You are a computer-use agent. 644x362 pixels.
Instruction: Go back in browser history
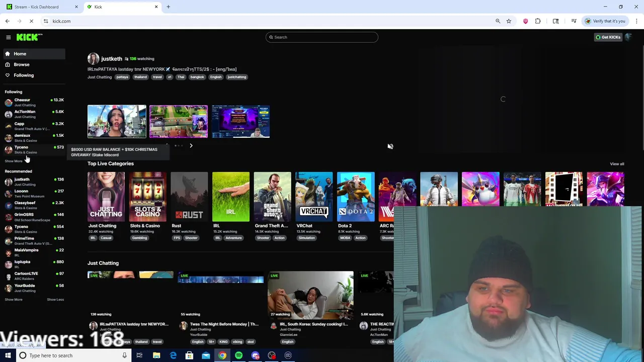[8, 21]
